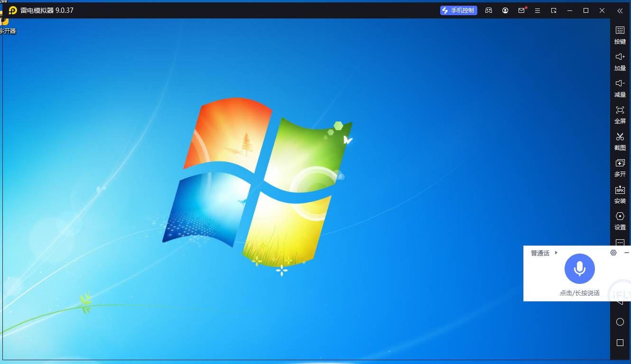Open the user account profile icon
The image size is (631, 364).
(x=505, y=10)
